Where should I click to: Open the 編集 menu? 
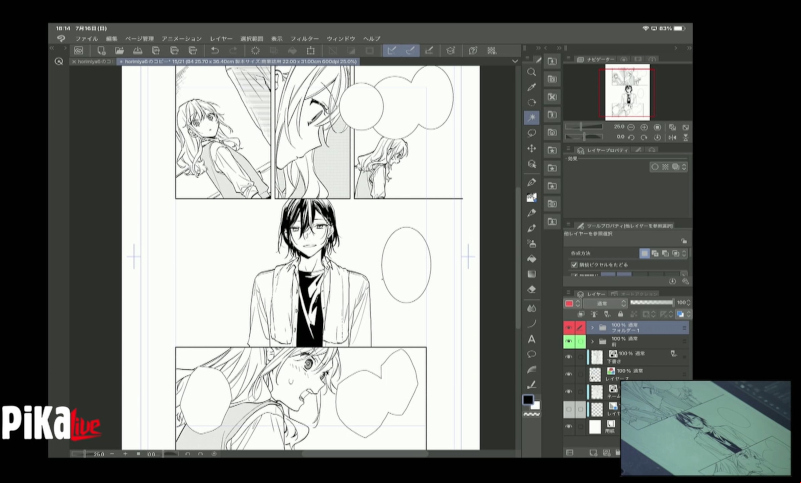[111, 38]
